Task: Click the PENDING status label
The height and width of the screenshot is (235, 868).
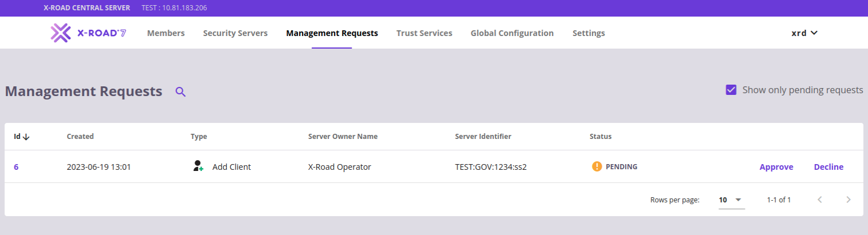Action: (622, 167)
